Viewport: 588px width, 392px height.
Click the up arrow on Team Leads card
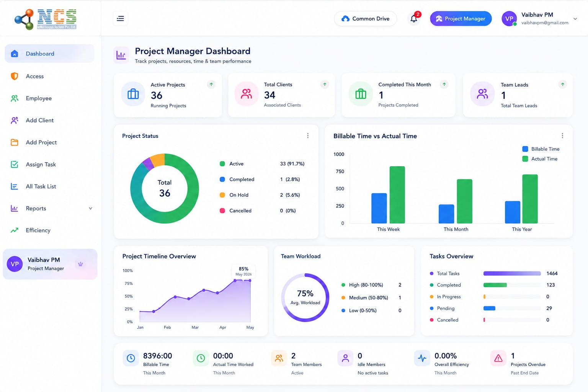(562, 84)
